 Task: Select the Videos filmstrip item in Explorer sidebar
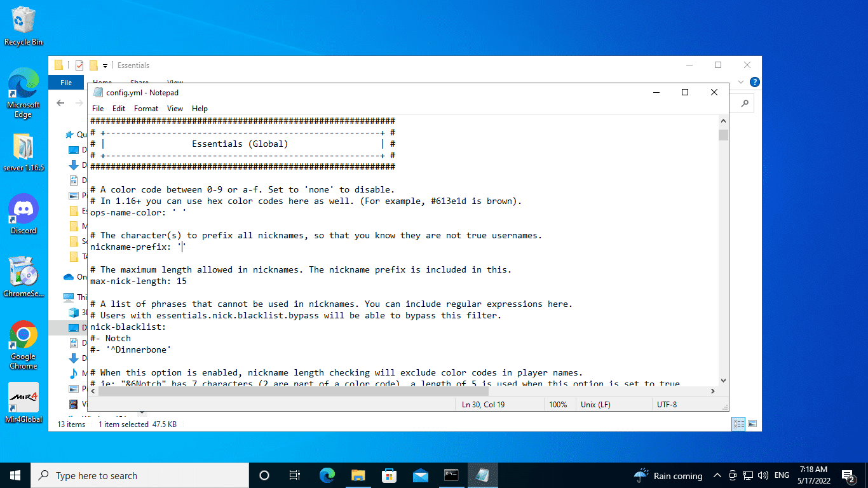74,404
